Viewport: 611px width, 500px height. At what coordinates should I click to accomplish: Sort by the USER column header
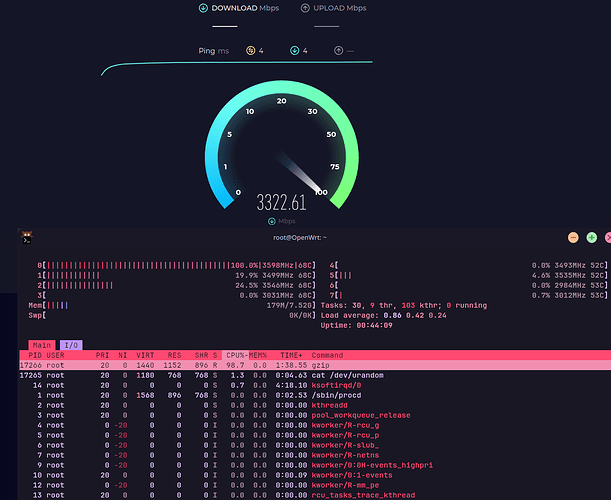coord(55,355)
